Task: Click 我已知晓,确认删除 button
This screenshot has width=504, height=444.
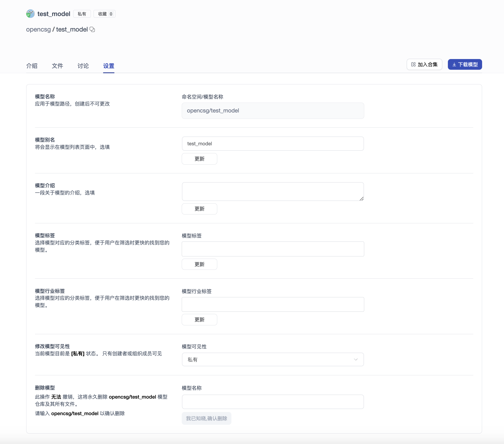Action: click(x=206, y=418)
